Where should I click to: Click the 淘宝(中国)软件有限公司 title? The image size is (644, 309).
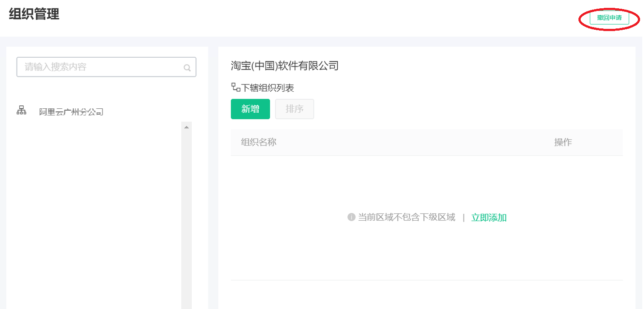click(285, 66)
